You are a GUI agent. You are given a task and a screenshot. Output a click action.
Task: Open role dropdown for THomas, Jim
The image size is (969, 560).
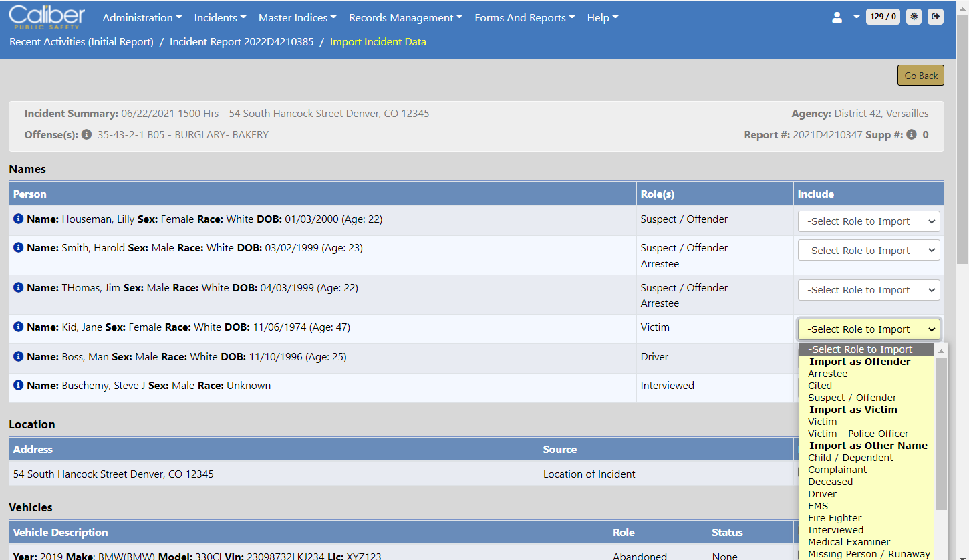(869, 290)
